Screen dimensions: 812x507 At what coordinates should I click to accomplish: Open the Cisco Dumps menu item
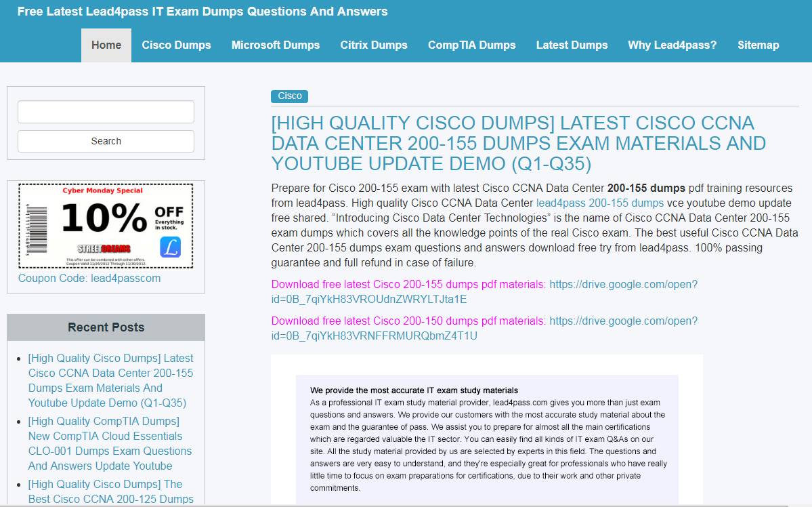(176, 45)
